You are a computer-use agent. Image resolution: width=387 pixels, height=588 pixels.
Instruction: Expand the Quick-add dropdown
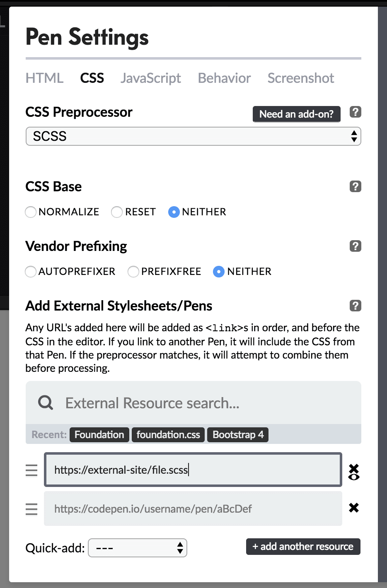(x=138, y=548)
